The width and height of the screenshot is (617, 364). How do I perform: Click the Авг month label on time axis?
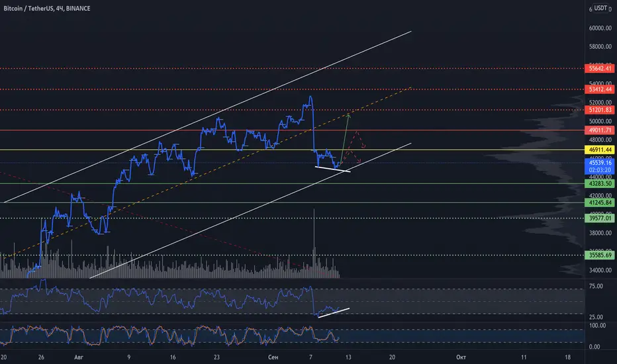(x=79, y=357)
